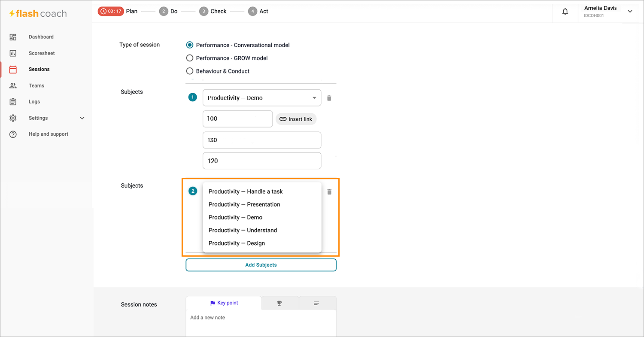The height and width of the screenshot is (337, 644).
Task: Expand the Settings sidebar chevron
Action: (x=82, y=118)
